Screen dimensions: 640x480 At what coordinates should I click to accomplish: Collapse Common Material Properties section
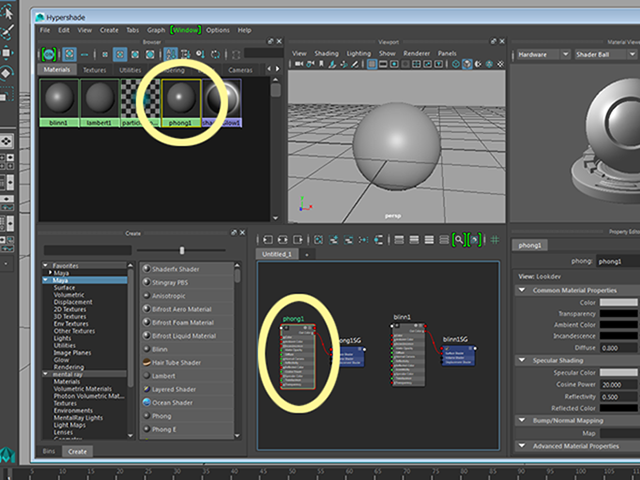522,290
